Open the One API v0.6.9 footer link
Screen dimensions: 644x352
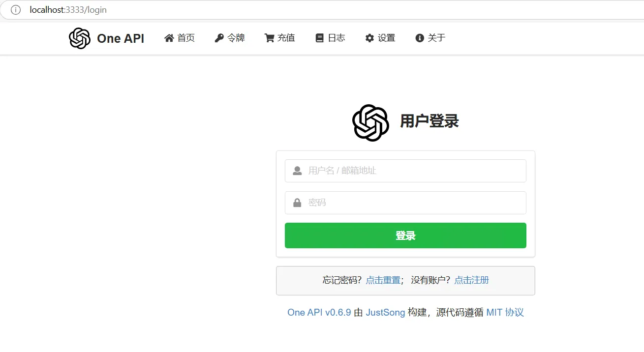click(x=319, y=312)
